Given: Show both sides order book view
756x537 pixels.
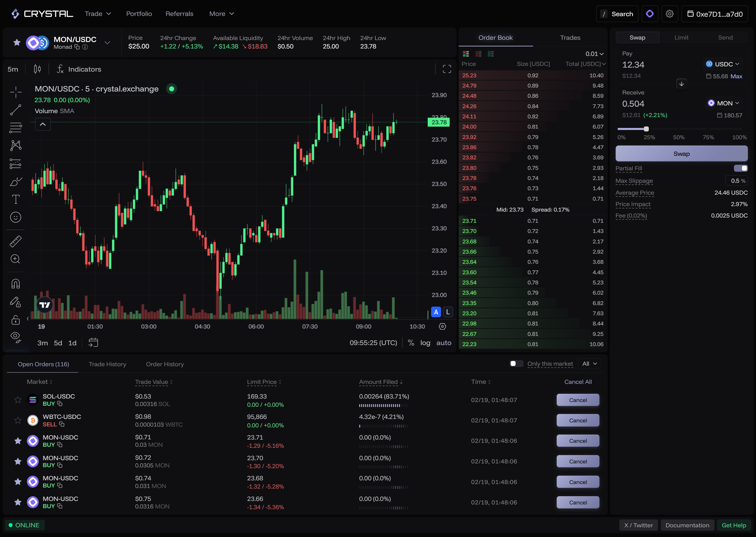Looking at the screenshot, I should pyautogui.click(x=466, y=53).
